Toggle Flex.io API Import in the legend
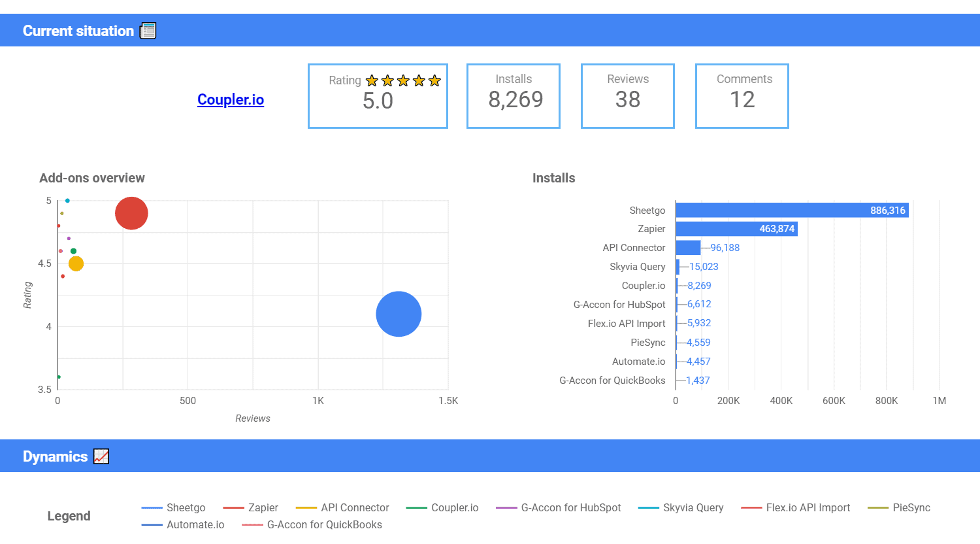980x544 pixels. (x=796, y=507)
